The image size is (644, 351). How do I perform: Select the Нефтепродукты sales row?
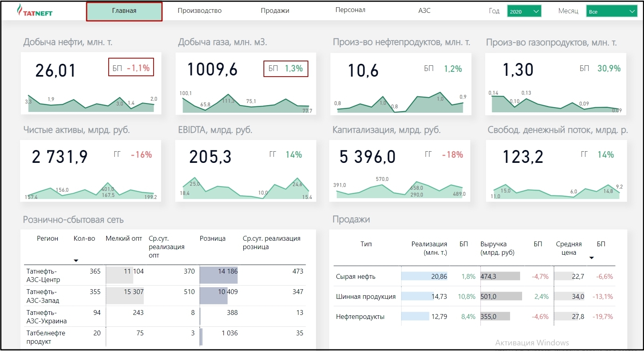[474, 317]
